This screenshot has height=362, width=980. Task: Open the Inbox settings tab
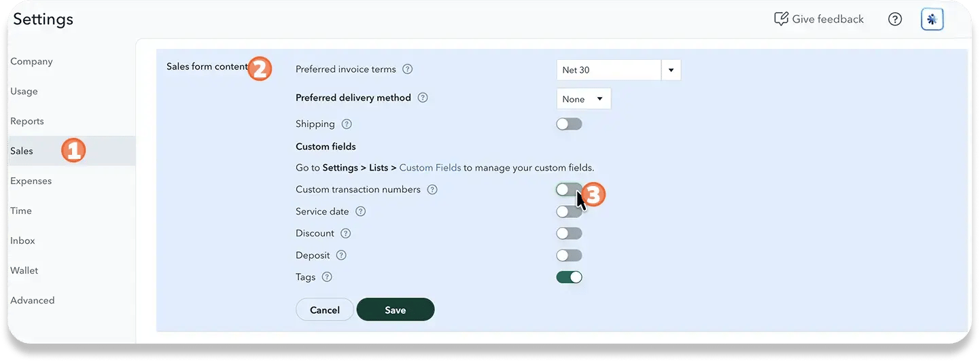[x=22, y=240]
